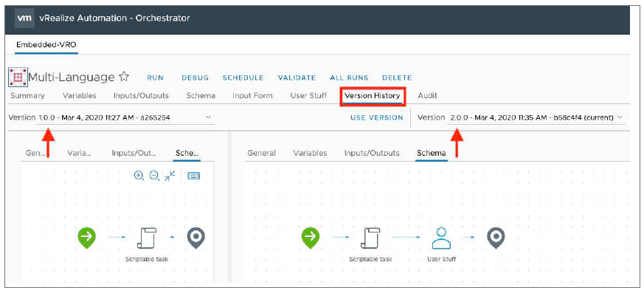This screenshot has height=296, width=644.
Task: Click DELETE to remove the workflow
Action: 397,78
